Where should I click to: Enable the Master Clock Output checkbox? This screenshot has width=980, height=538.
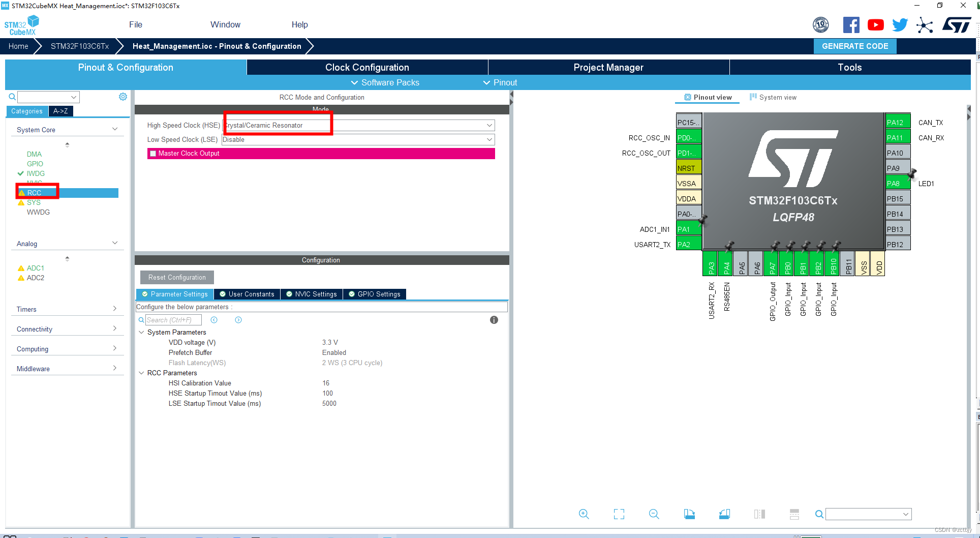click(154, 154)
